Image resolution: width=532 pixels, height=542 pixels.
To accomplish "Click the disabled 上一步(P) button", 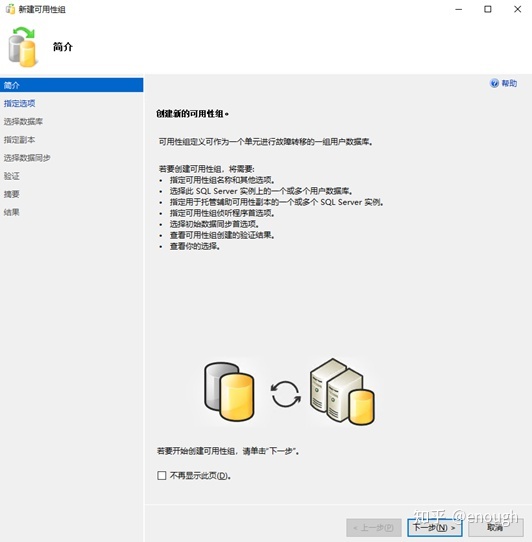I will pyautogui.click(x=374, y=527).
